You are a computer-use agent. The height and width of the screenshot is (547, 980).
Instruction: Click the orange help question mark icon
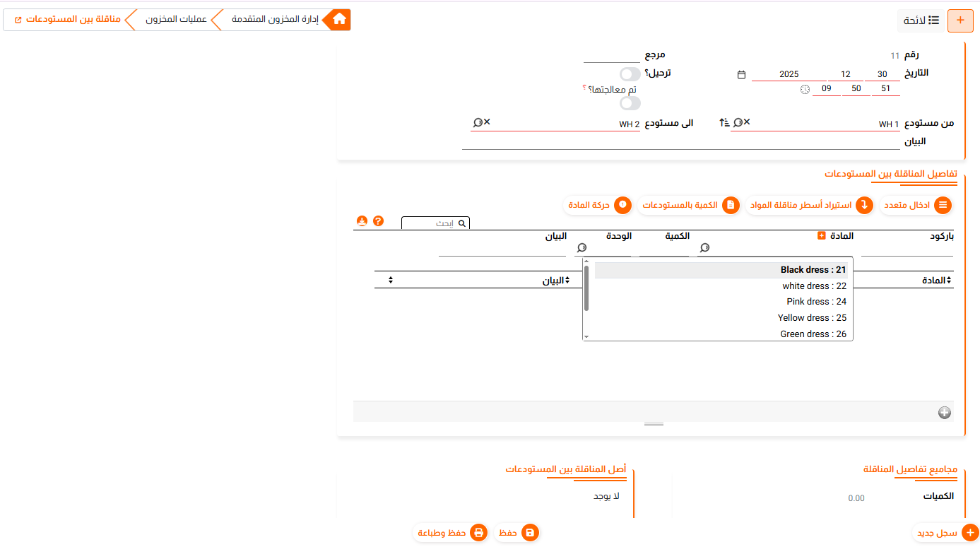click(x=378, y=221)
